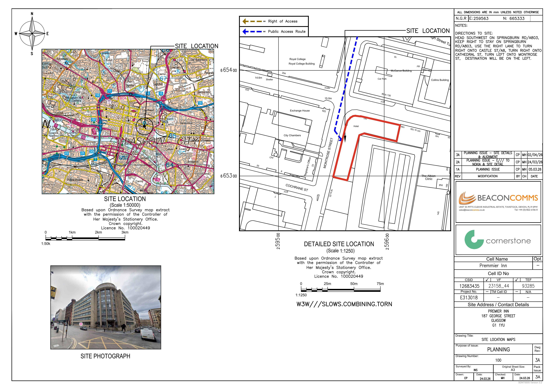Click the 1:1250 scale bar
This screenshot has width=555, height=392.
(x=341, y=289)
